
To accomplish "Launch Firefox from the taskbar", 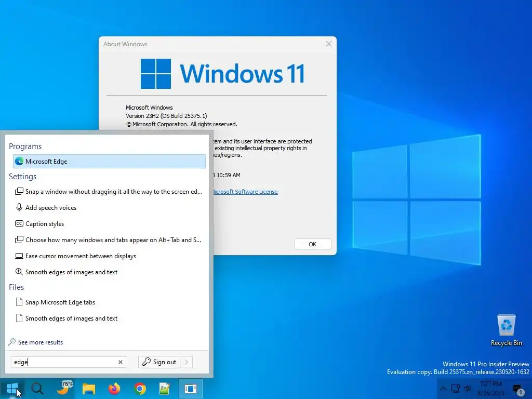I will (x=114, y=389).
